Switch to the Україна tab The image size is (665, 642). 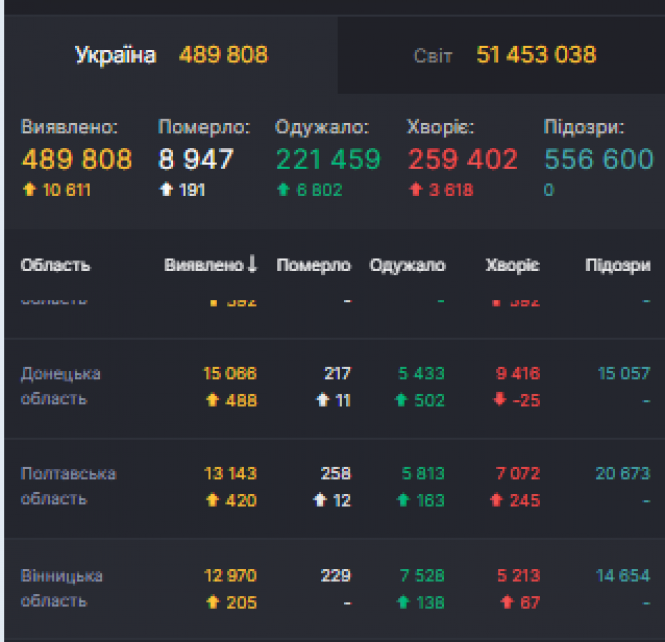click(x=171, y=55)
